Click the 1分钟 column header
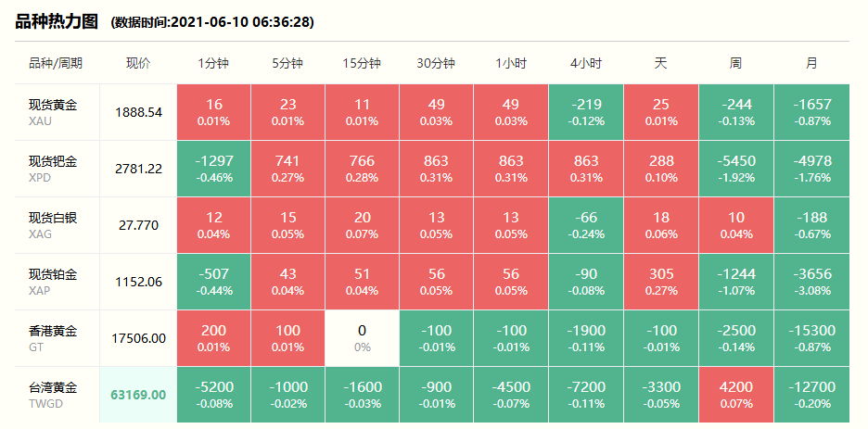Viewport: 868px width, 429px height. coord(213,63)
